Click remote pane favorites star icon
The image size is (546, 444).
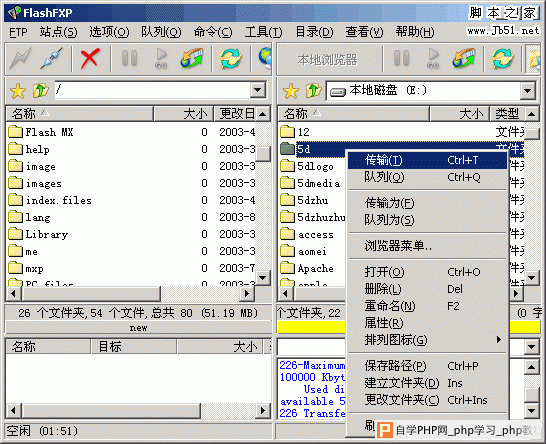click(x=18, y=91)
